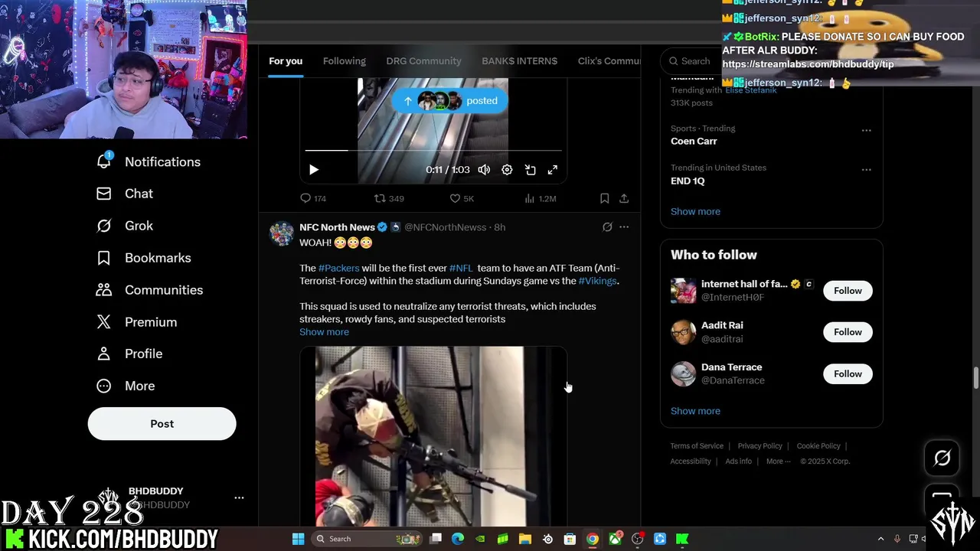Image resolution: width=980 pixels, height=551 pixels.
Task: Share the video post
Action: 624,198
